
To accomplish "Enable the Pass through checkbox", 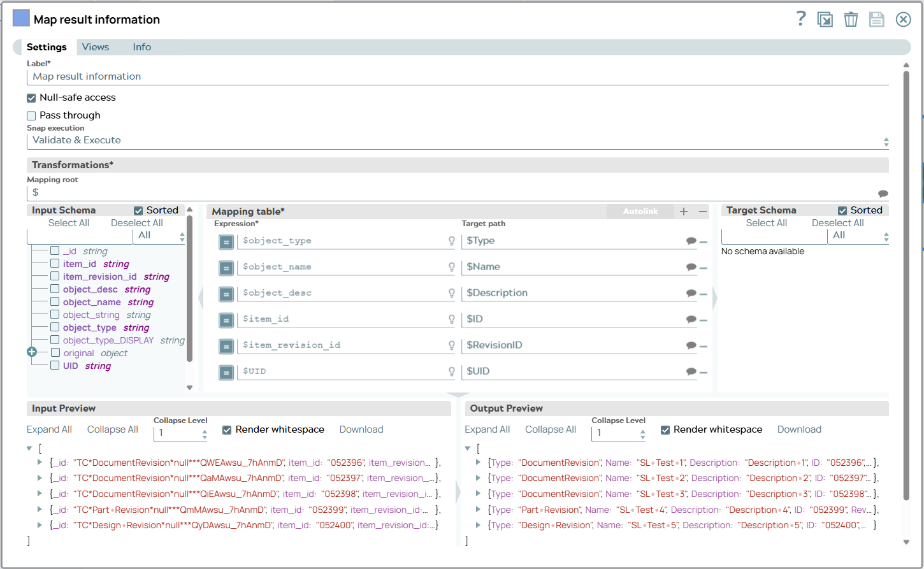I will click(x=31, y=116).
